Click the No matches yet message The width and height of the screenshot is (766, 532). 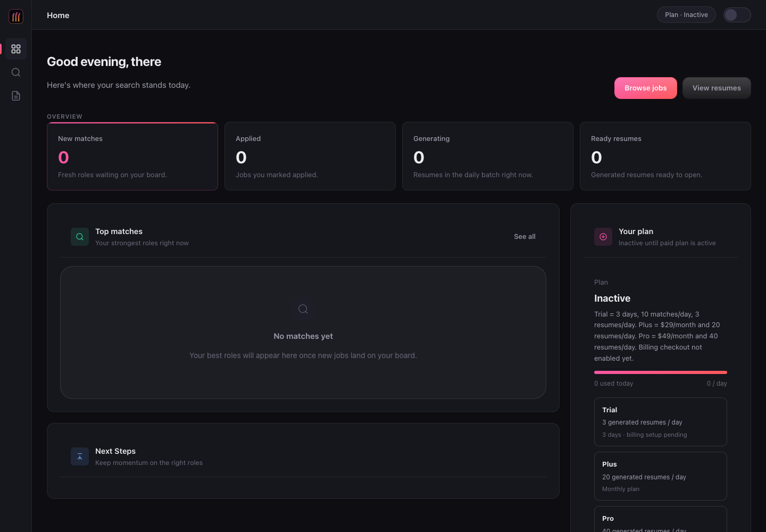pyautogui.click(x=303, y=336)
